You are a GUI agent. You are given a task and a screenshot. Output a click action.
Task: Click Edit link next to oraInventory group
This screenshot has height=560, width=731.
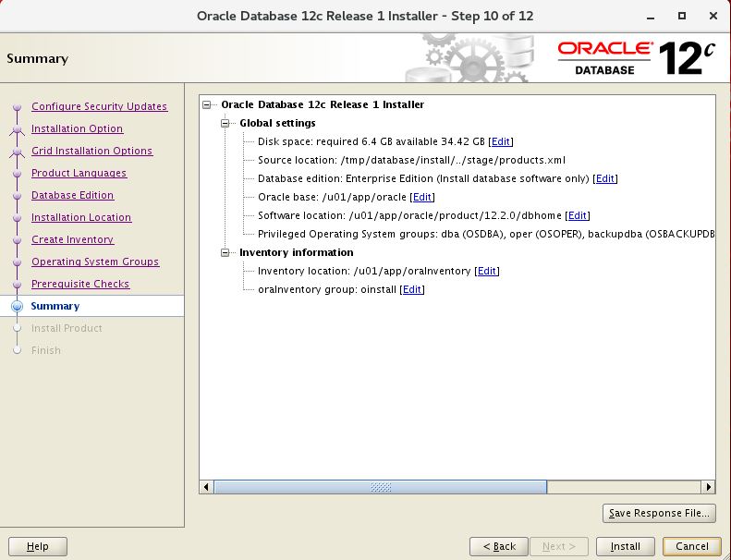[412, 289]
